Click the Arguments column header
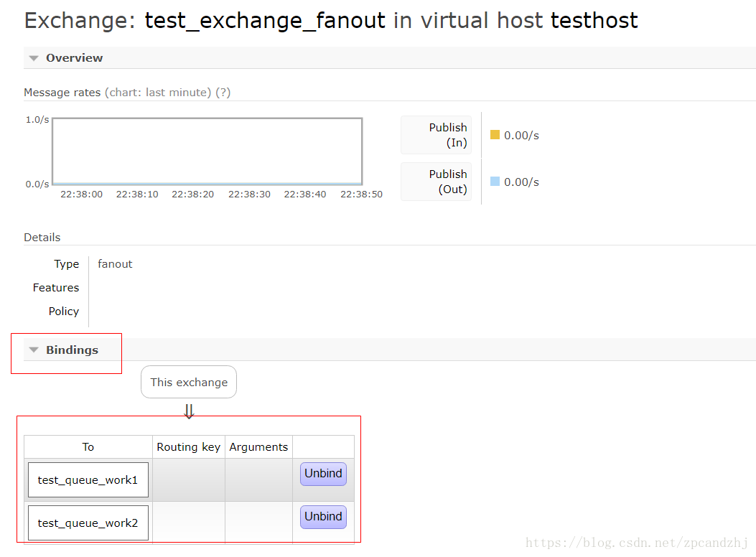Image resolution: width=756 pixels, height=557 pixels. 258,447
